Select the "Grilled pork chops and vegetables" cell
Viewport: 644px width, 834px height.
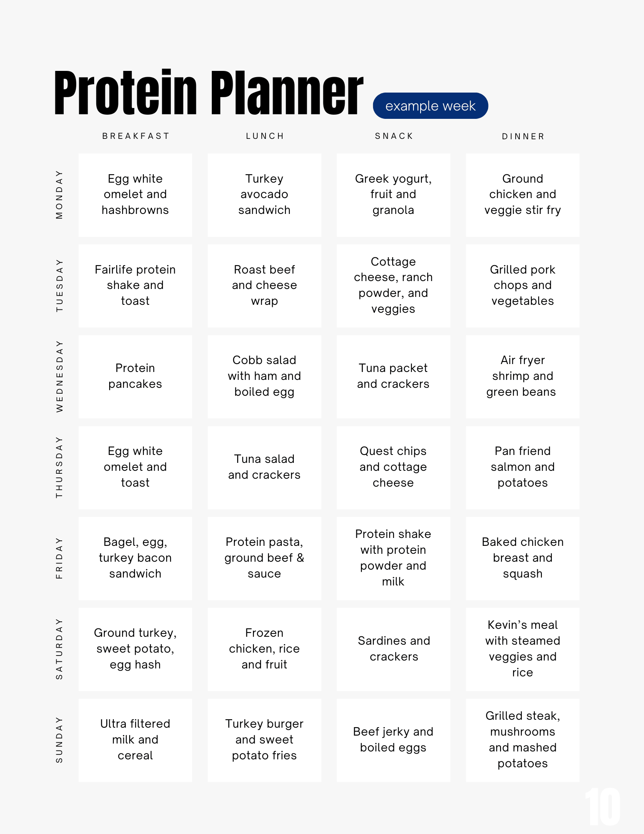pyautogui.click(x=522, y=286)
